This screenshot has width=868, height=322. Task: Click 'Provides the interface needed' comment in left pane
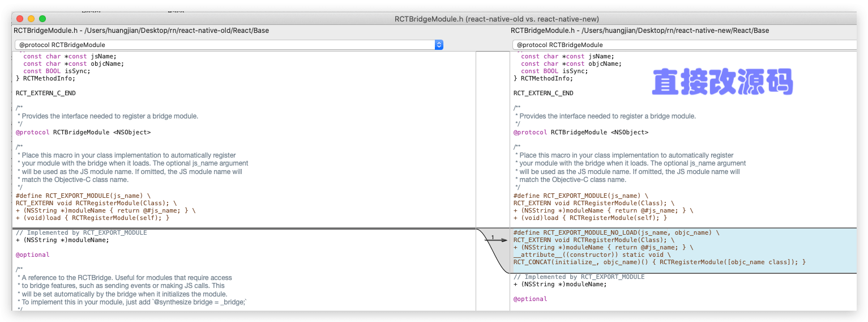click(108, 116)
